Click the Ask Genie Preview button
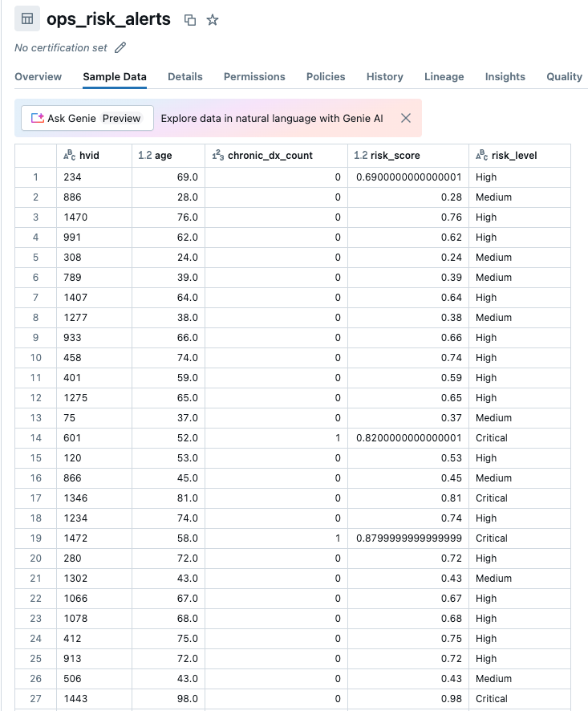The height and width of the screenshot is (711, 588). (x=87, y=117)
